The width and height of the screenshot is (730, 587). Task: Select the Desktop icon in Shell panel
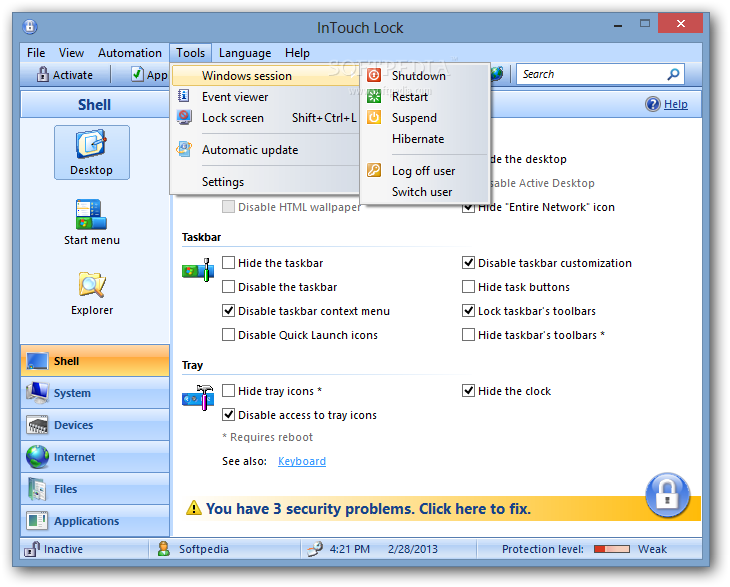[91, 152]
